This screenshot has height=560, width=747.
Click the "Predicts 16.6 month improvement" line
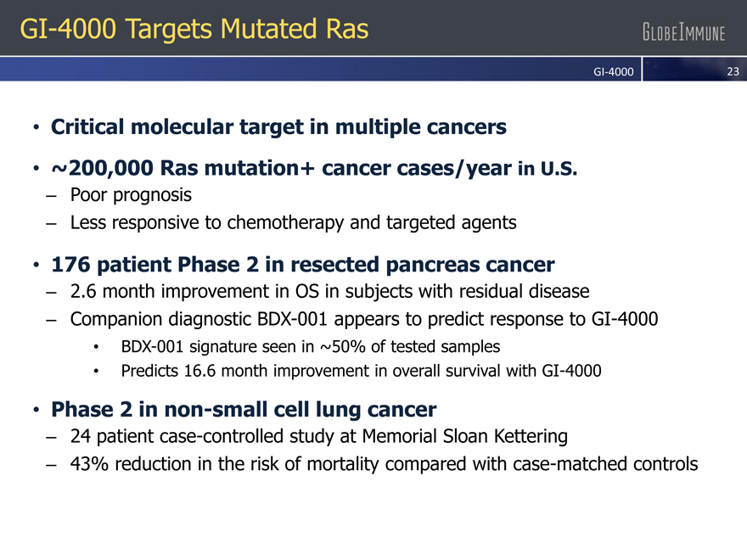[361, 371]
